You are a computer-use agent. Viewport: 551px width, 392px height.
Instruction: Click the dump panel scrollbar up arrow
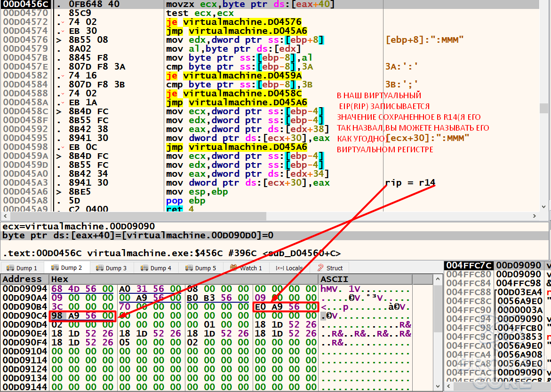tap(438, 279)
